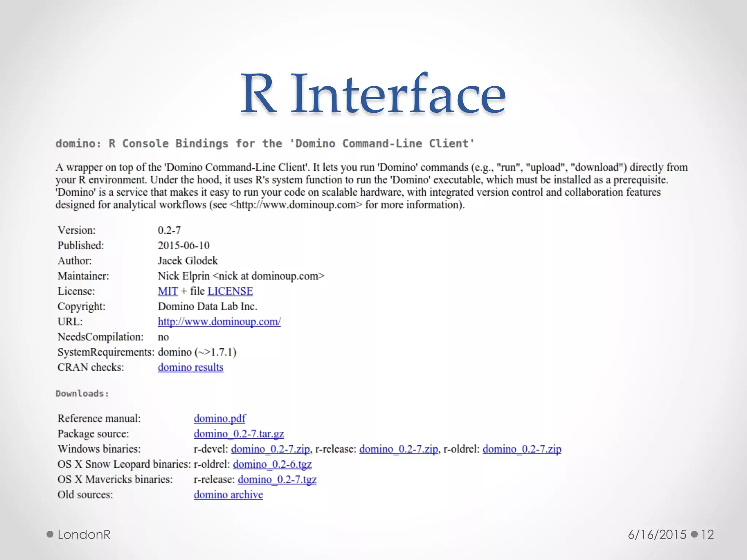Visit the http://www.dominoup.com/ URL link

[219, 322]
